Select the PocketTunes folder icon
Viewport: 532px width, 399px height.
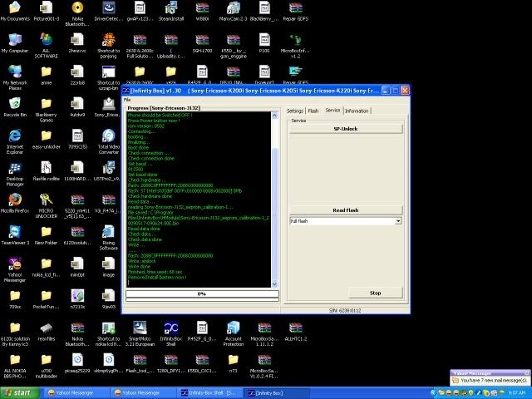47,299
